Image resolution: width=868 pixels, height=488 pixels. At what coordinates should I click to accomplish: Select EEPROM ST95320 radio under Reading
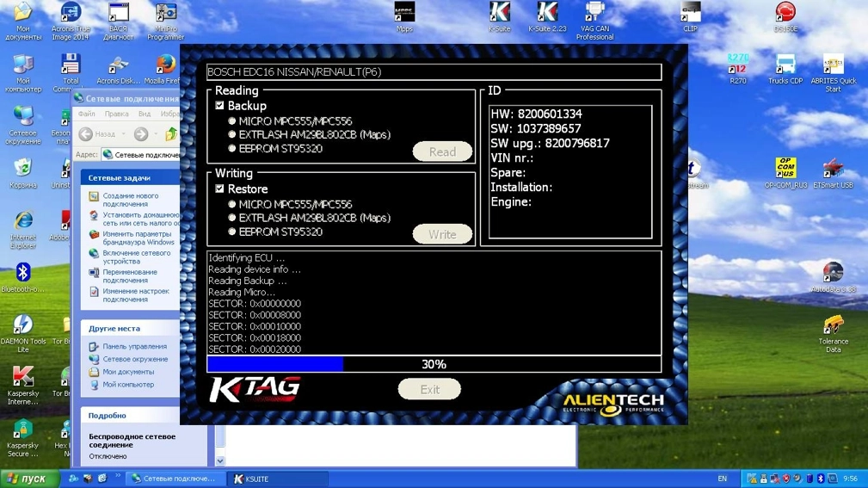click(232, 148)
